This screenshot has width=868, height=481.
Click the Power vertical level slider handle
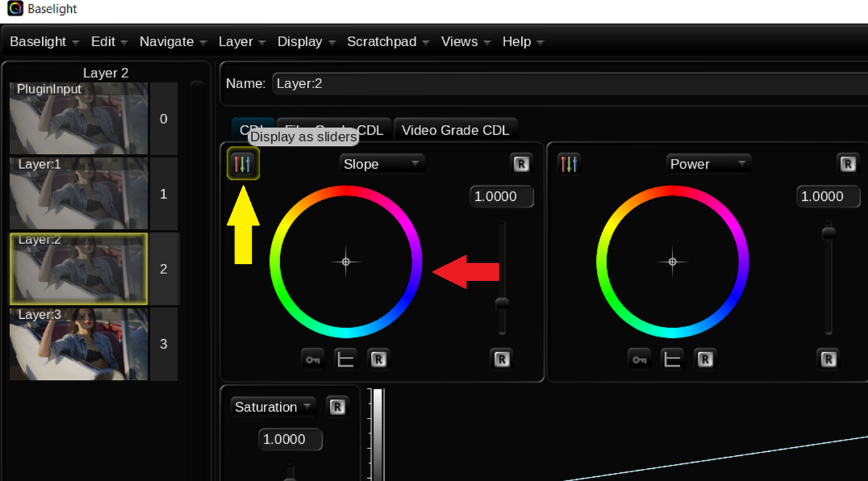point(829,233)
